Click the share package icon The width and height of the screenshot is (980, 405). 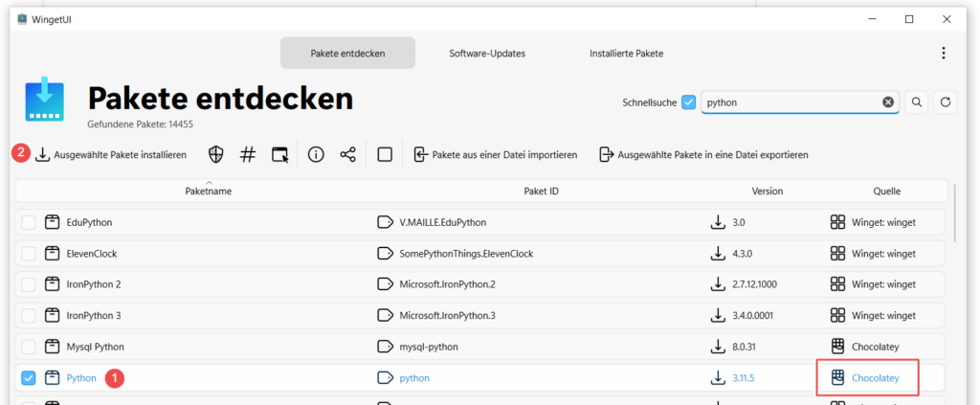click(x=348, y=154)
